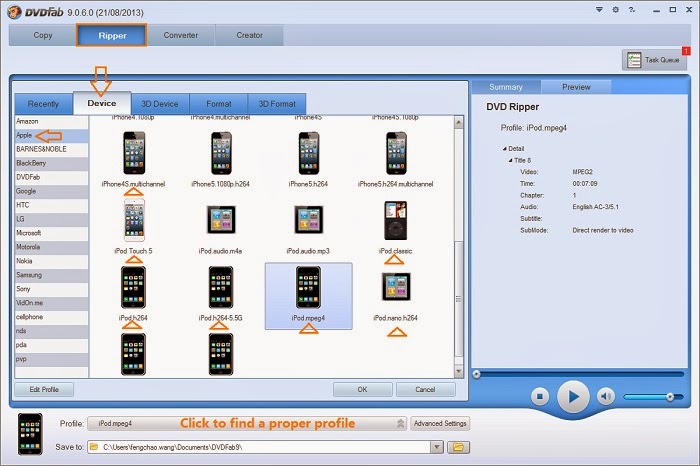Collapse the profile list chevron
Image resolution: width=700 pixels, height=466 pixels.
pyautogui.click(x=400, y=423)
